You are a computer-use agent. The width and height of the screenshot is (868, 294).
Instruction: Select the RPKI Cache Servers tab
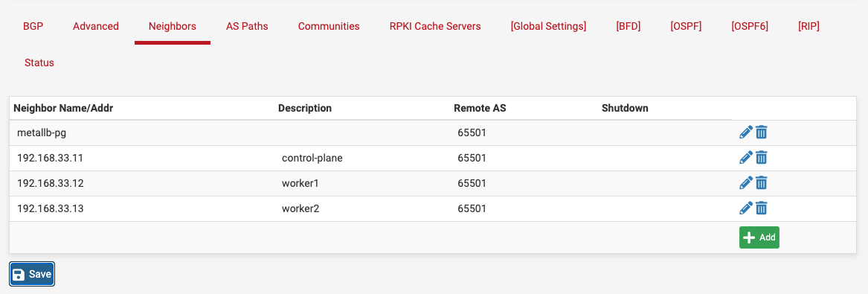(x=435, y=26)
